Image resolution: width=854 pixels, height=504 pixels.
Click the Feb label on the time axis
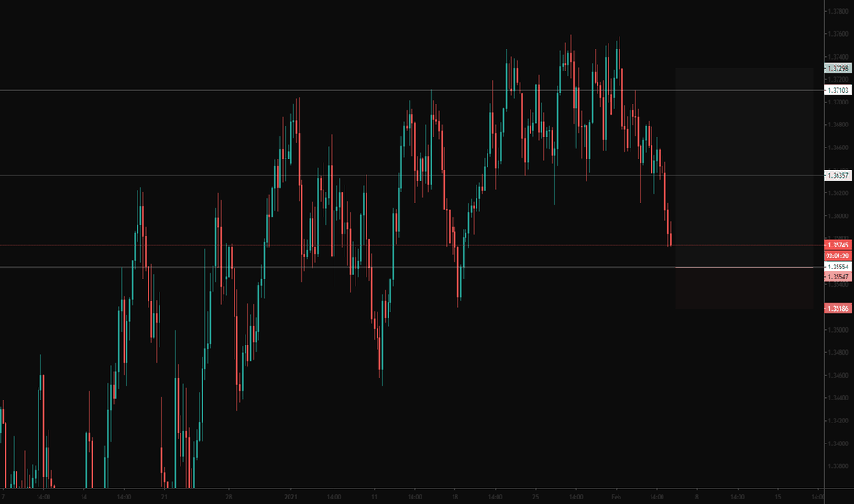tap(616, 497)
